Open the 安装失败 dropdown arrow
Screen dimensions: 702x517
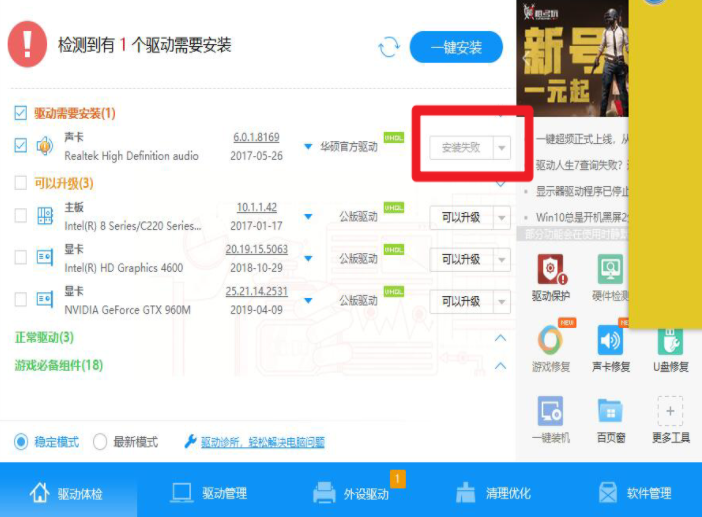[502, 148]
